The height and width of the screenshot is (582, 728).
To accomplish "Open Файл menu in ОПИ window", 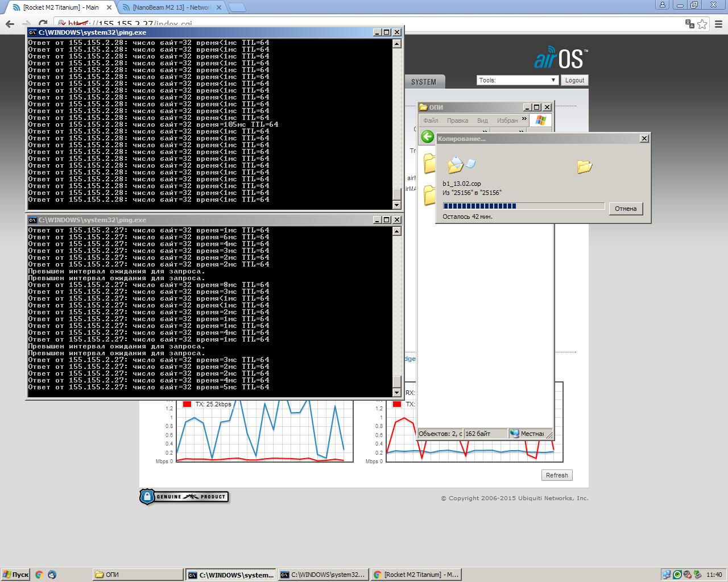I will coord(431,120).
